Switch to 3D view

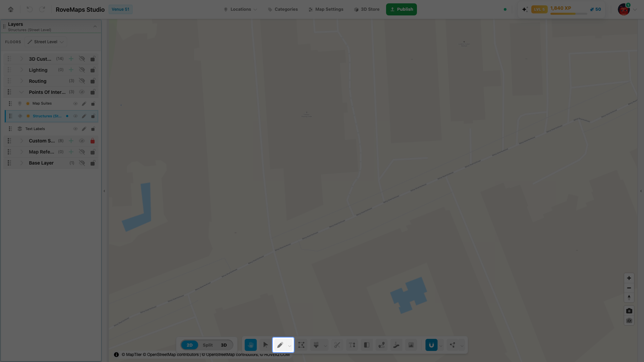(224, 345)
